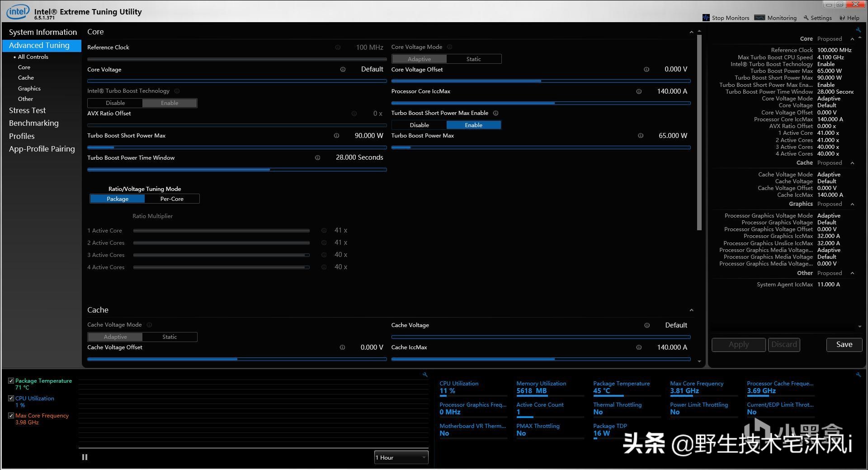Screen dimensions: 868x470
Task: Click info icon for Processor Core IccMax
Action: click(639, 91)
